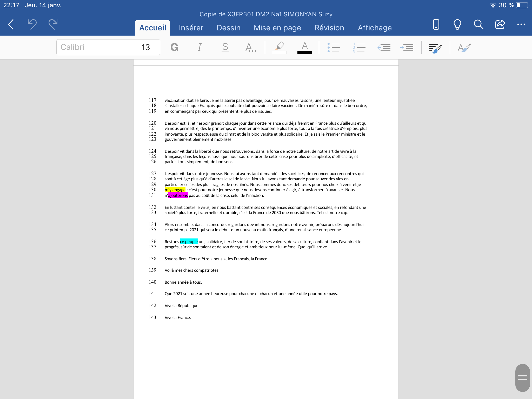The width and height of the screenshot is (532, 399).
Task: Open the font size 13 field
Action: 145,47
